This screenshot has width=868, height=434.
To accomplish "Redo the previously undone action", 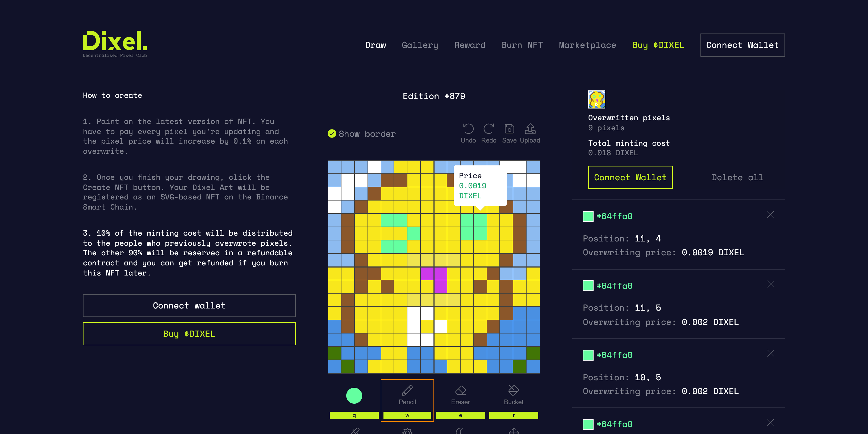I will tap(489, 133).
